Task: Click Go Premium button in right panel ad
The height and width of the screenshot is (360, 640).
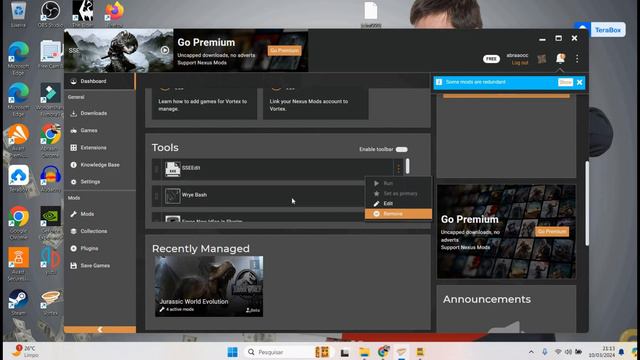Action: [552, 231]
